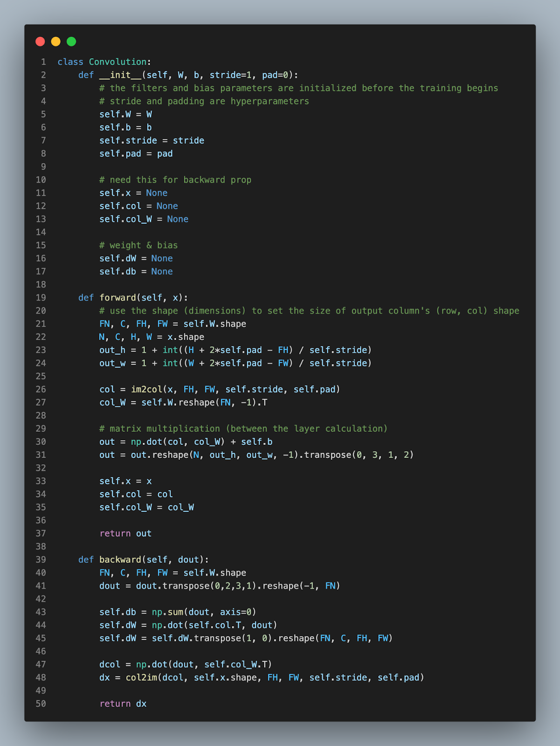Click the 'self.dW = None' line
The image size is (560, 746).
point(136,258)
